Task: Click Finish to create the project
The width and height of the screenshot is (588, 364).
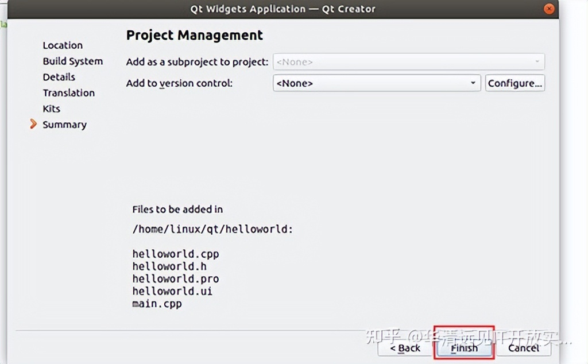Action: point(464,348)
